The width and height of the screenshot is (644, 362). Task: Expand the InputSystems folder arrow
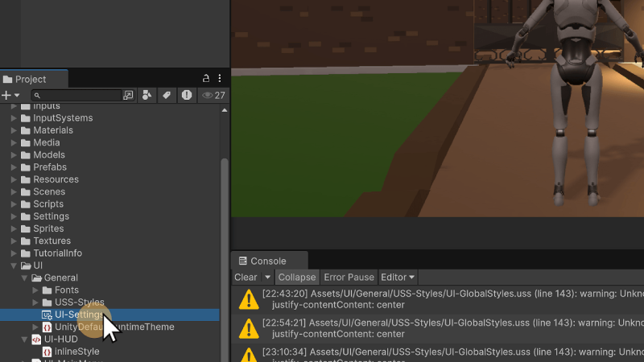14,117
